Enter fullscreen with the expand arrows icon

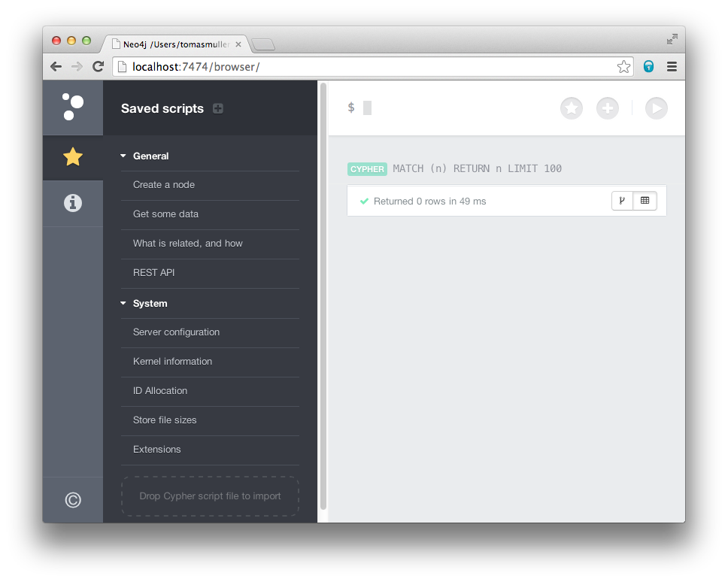[x=672, y=39]
